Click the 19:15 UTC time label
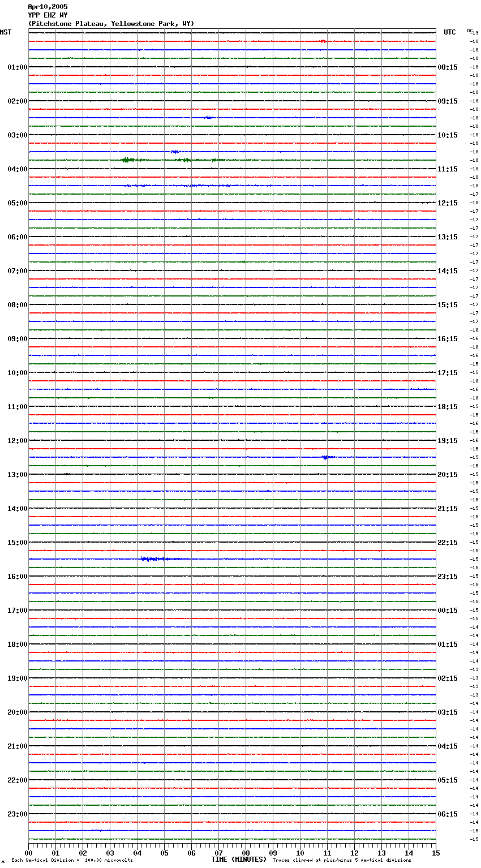The image size is (481, 868). (x=448, y=441)
